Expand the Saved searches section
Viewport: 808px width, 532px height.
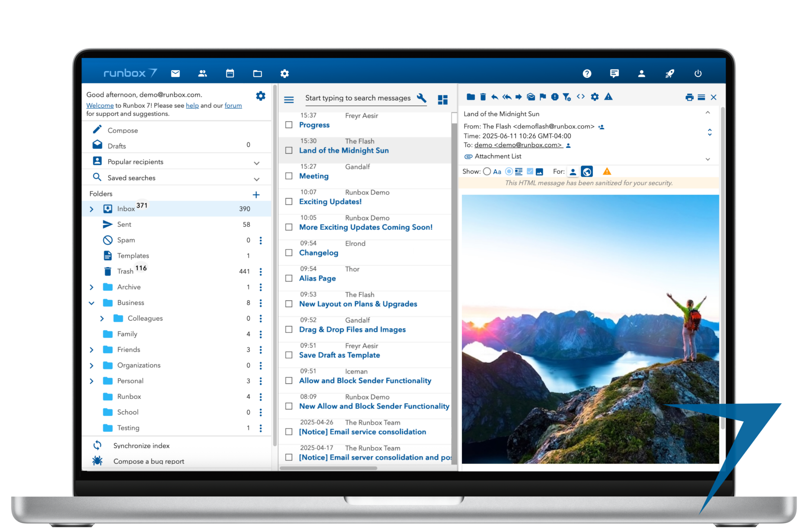coord(257,179)
